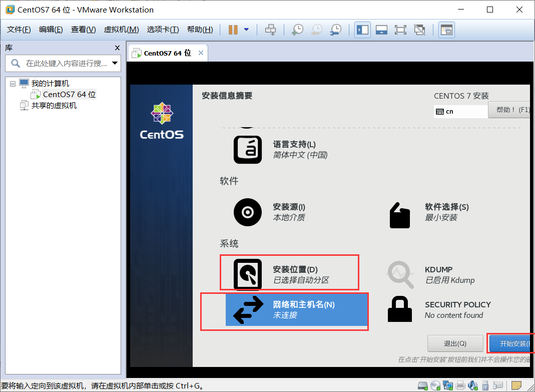Open 网络和主机名(N) network arrows icon
535x392 pixels.
click(x=248, y=309)
